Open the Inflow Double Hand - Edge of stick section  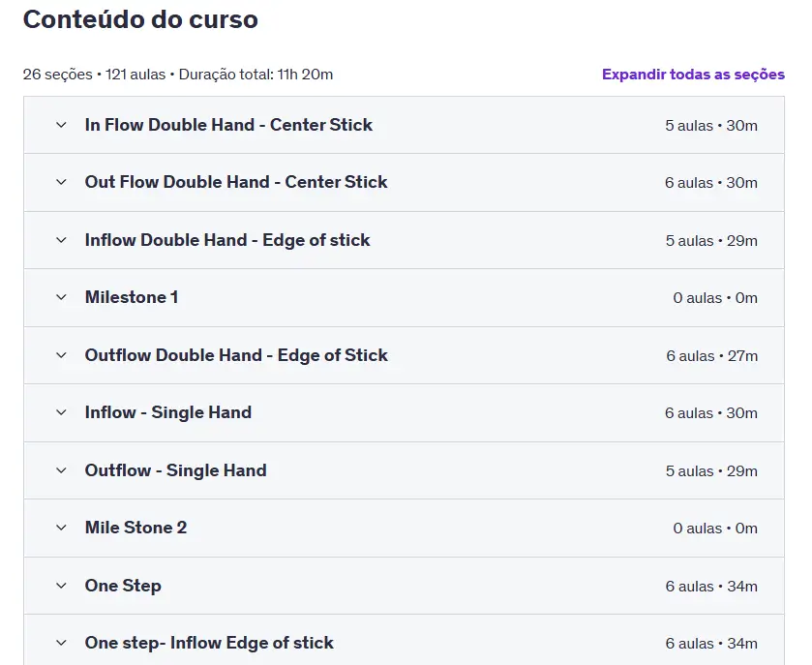pyautogui.click(x=227, y=240)
